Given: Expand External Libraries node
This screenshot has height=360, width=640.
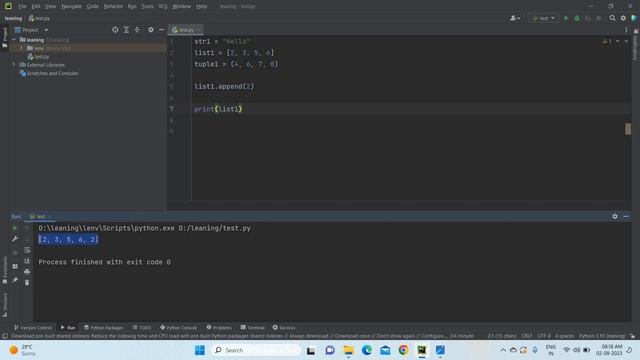Looking at the screenshot, I should point(14,65).
